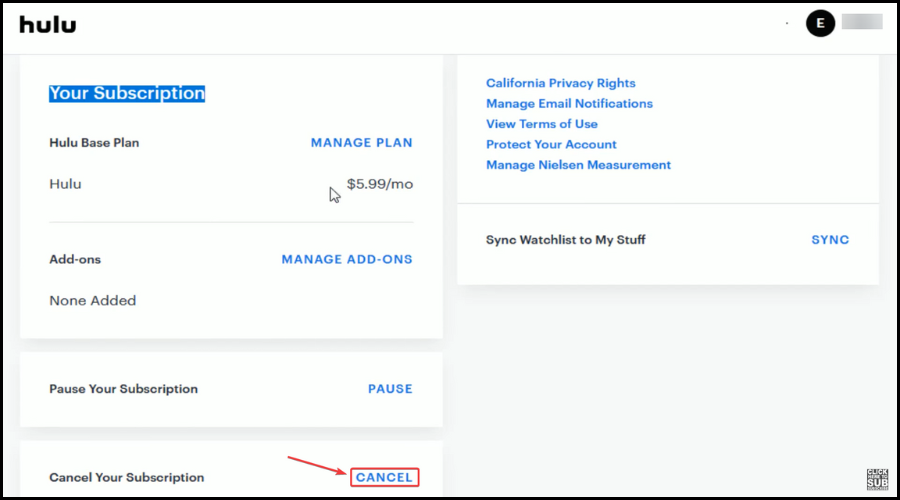Sync Watchlist using SYNC link
This screenshot has height=500, width=900.
click(830, 240)
